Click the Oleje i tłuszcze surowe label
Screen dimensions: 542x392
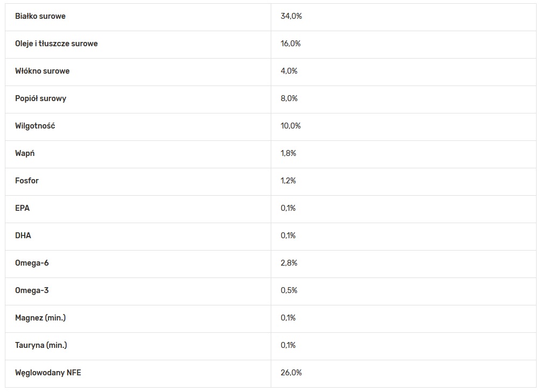57,44
